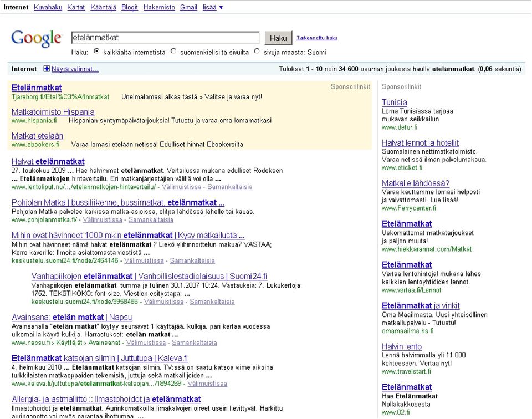Viewport: 532px width, 419px height.
Task: Open 'Vanhapiikojen etelänmatkat' Suomi24 result
Action: click(x=149, y=276)
